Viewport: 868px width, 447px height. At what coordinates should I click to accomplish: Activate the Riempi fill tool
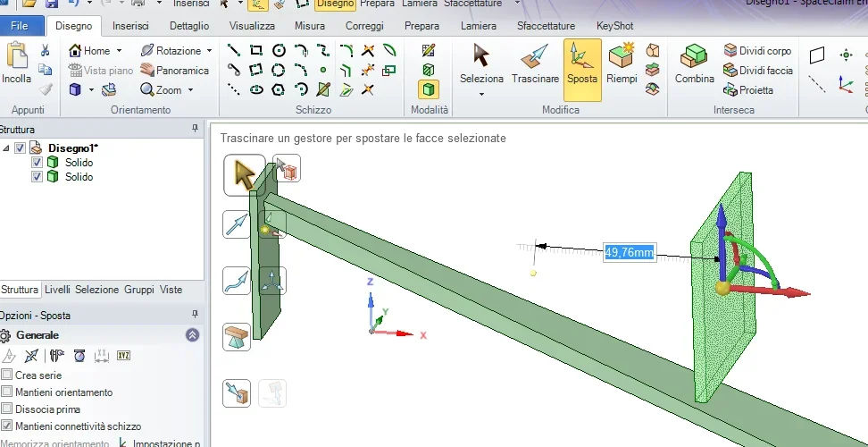click(x=622, y=63)
